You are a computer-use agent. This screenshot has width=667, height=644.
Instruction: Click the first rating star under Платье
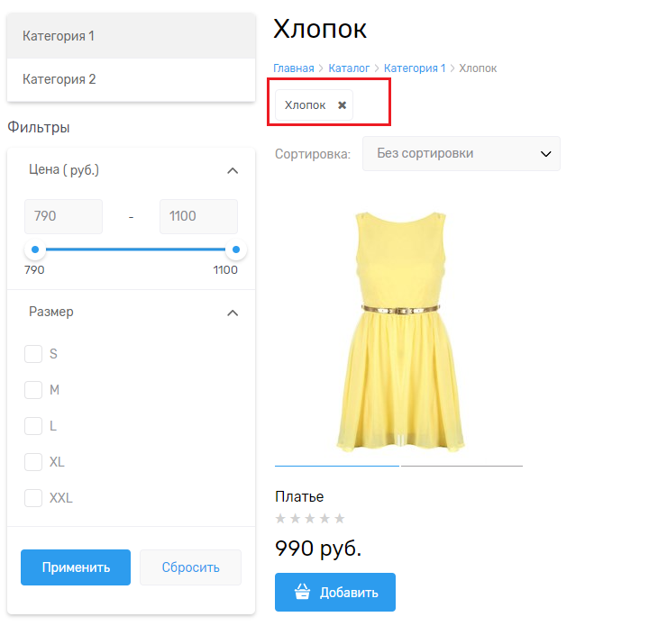(280, 518)
